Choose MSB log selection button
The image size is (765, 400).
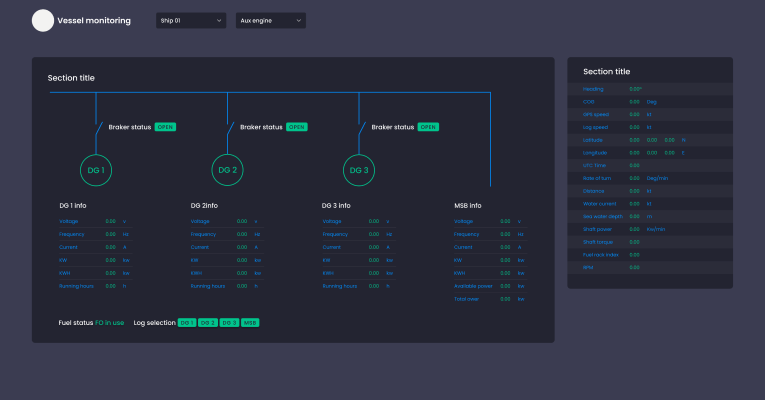pos(250,323)
